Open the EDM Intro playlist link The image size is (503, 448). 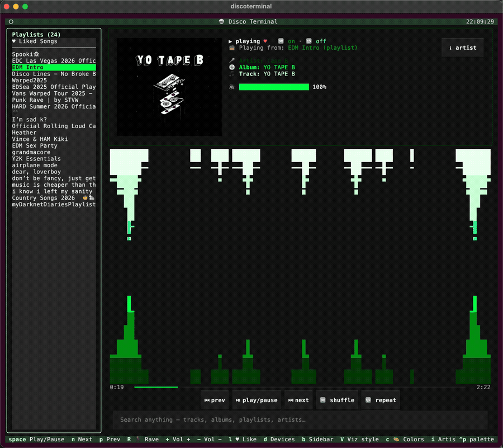[322, 48]
